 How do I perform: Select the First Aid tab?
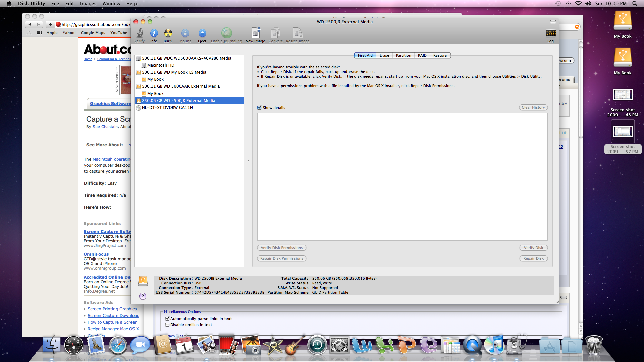point(365,56)
